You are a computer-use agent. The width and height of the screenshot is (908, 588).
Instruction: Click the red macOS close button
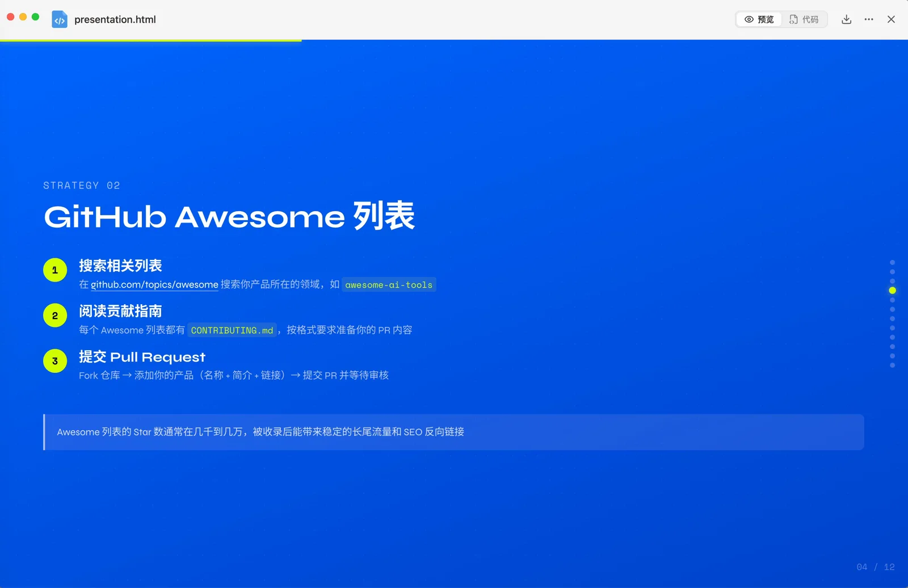[x=10, y=17]
